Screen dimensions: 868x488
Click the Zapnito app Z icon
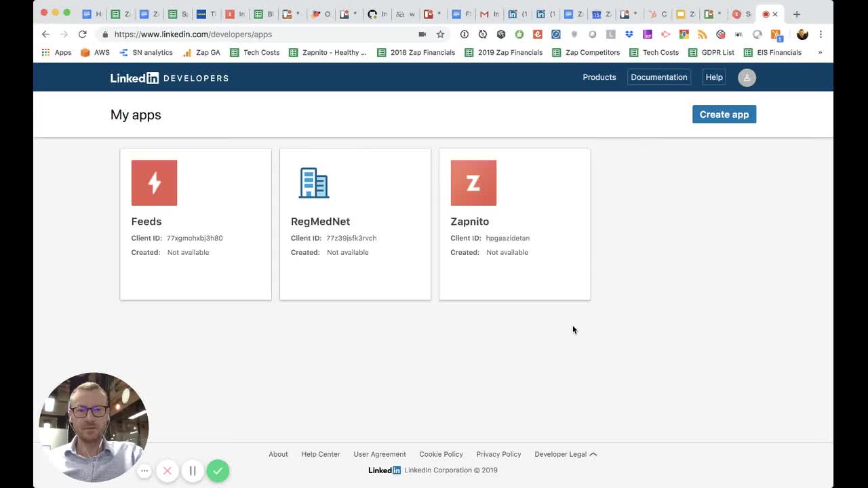[473, 182]
